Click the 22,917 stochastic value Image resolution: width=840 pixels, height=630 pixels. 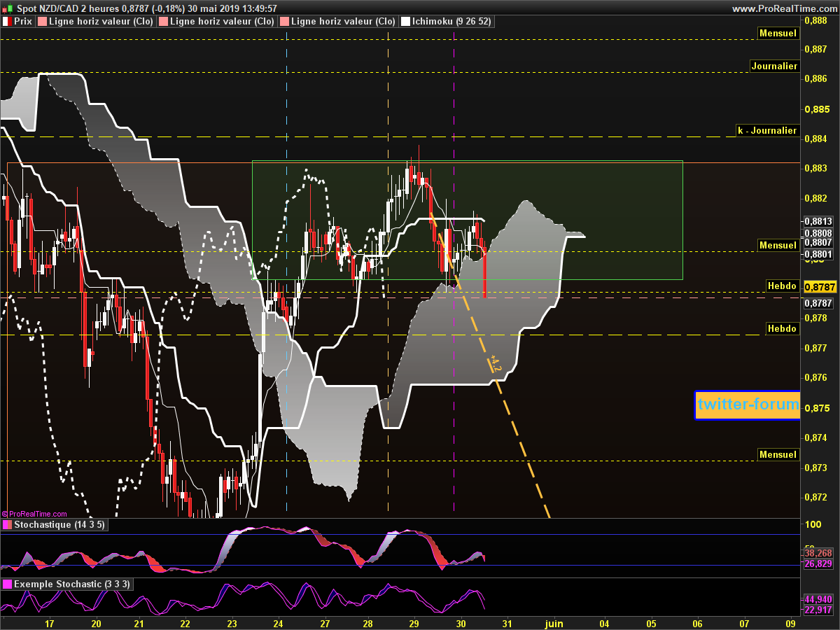click(818, 610)
